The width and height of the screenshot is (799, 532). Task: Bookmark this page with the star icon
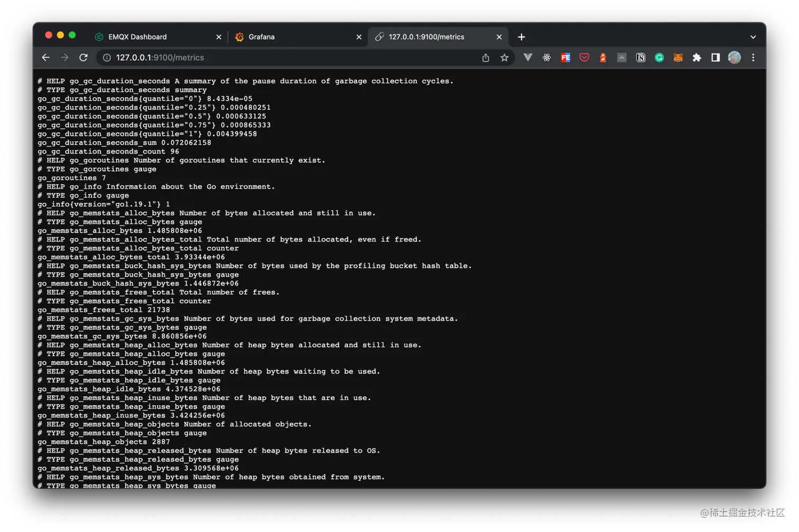pyautogui.click(x=504, y=58)
